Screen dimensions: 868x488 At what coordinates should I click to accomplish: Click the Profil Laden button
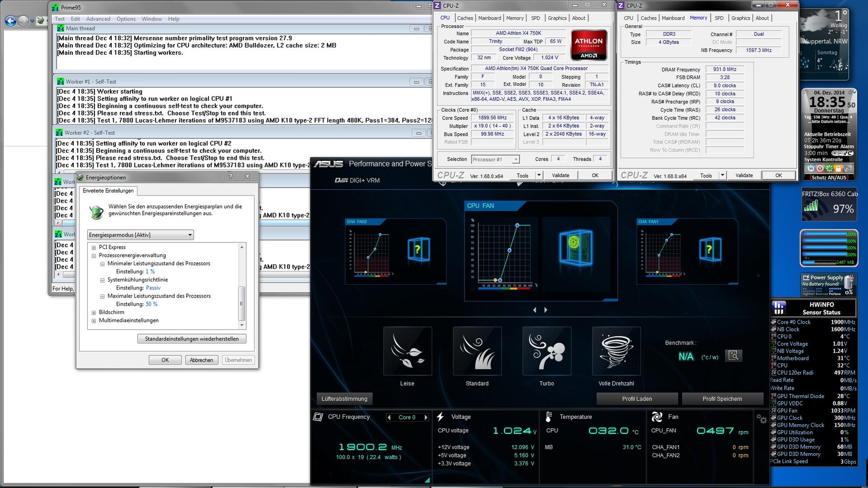pos(637,399)
